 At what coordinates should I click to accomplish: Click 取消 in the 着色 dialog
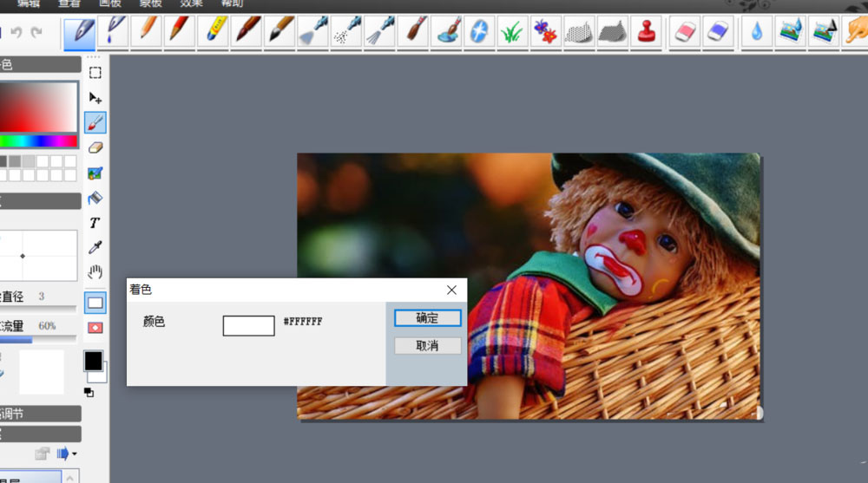coord(427,346)
